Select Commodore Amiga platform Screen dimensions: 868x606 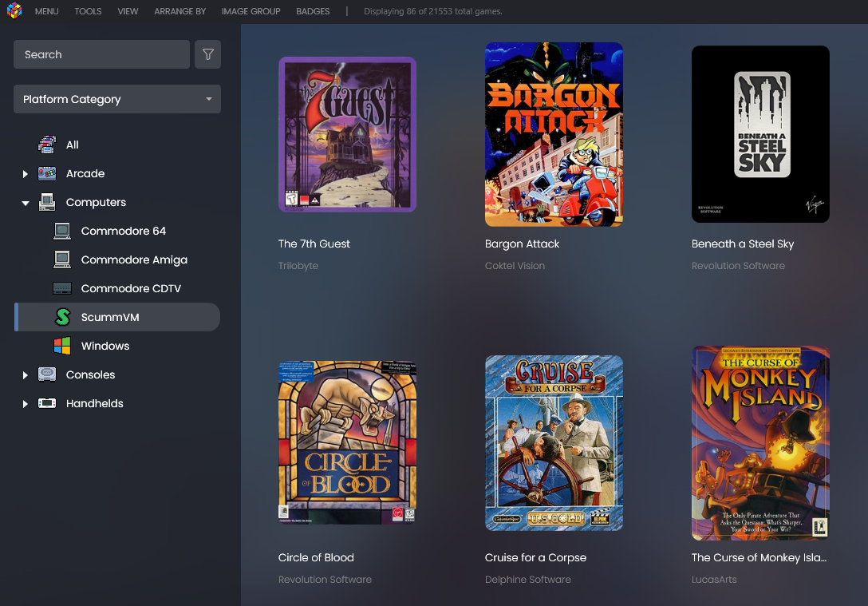point(135,259)
